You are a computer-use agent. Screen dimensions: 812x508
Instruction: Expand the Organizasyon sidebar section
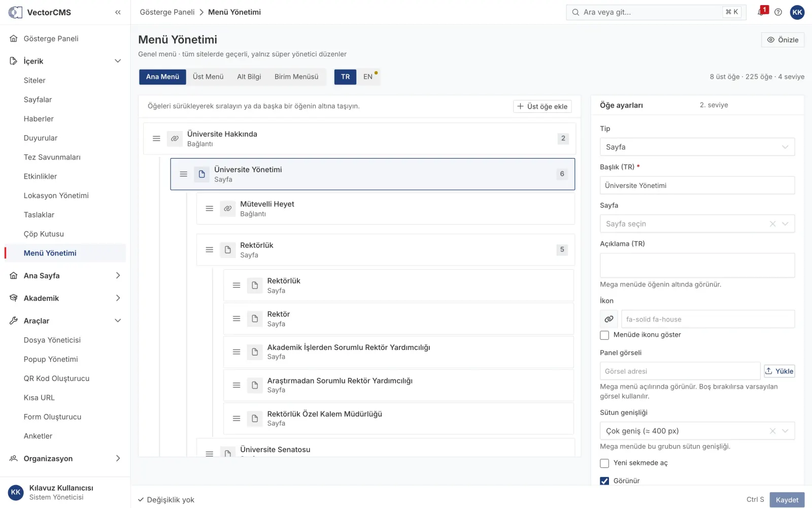(118, 459)
